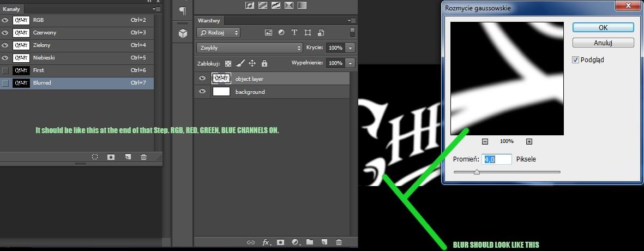Open the Warstwy panel menu

tap(352, 20)
